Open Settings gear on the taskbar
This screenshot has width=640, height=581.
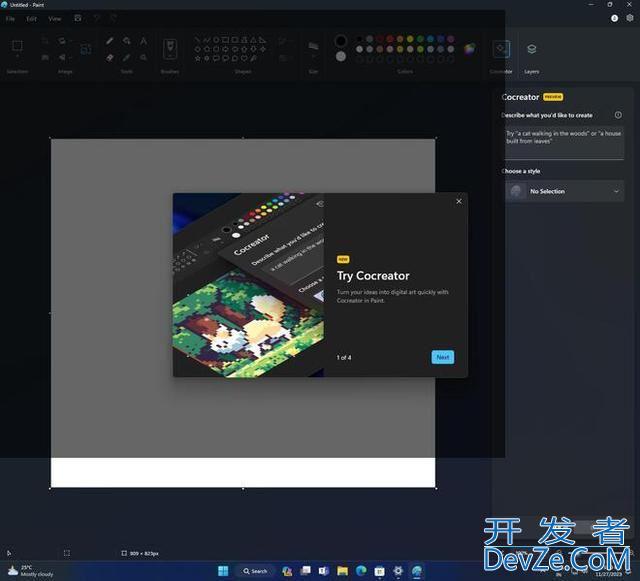[x=398, y=571]
